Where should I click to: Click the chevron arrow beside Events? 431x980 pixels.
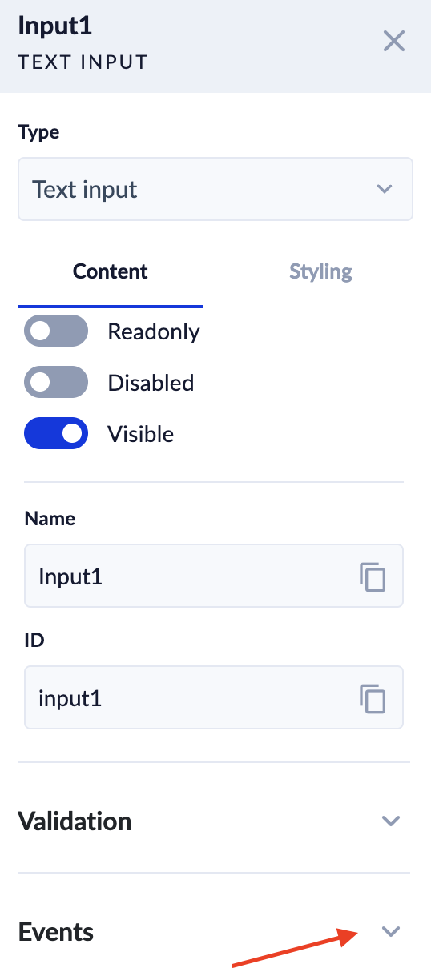(x=390, y=931)
